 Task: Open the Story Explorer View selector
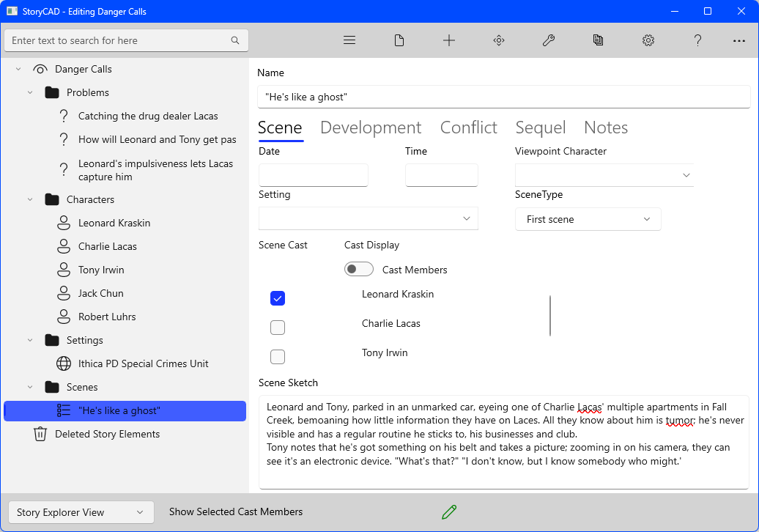[x=81, y=512]
